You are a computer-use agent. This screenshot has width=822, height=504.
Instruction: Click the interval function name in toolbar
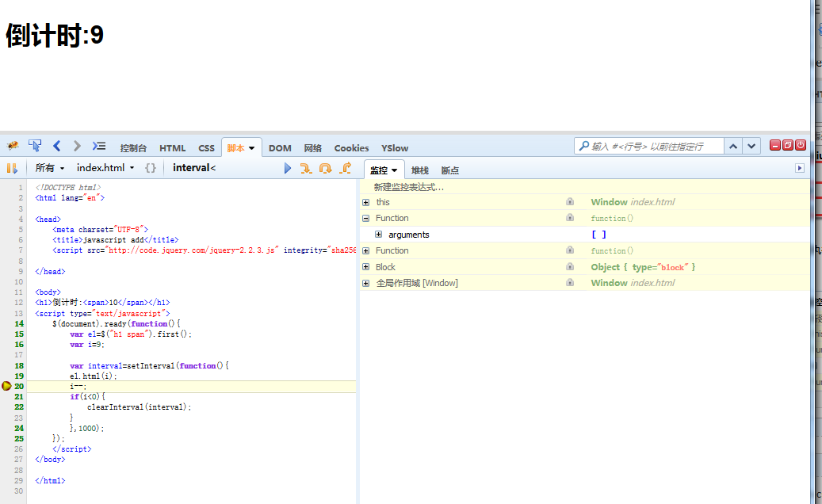point(194,168)
